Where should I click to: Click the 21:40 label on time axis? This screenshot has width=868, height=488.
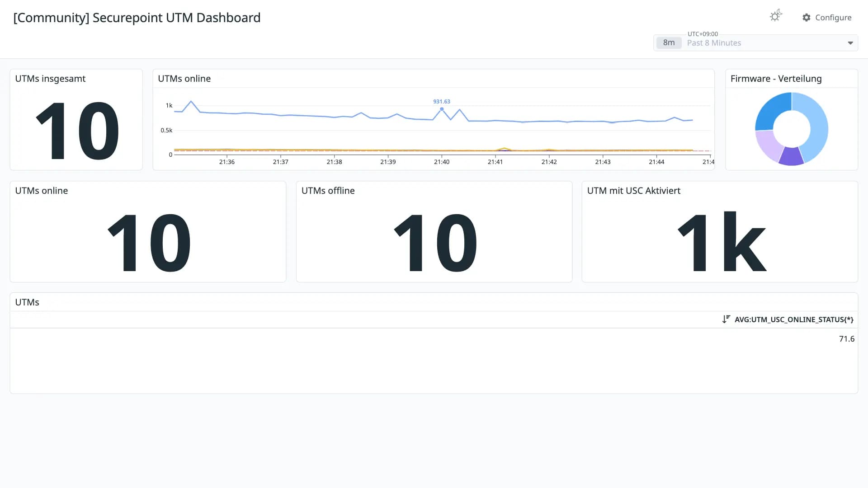click(x=442, y=162)
